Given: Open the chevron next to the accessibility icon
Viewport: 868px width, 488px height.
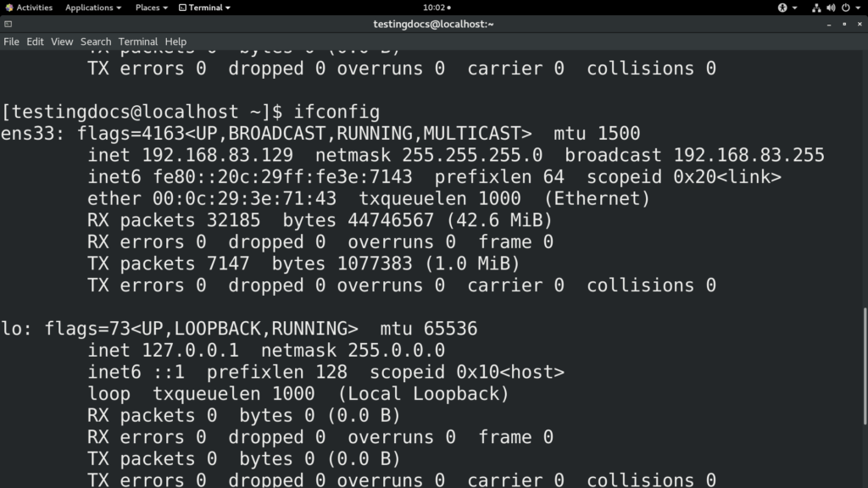Looking at the screenshot, I should click(x=795, y=8).
